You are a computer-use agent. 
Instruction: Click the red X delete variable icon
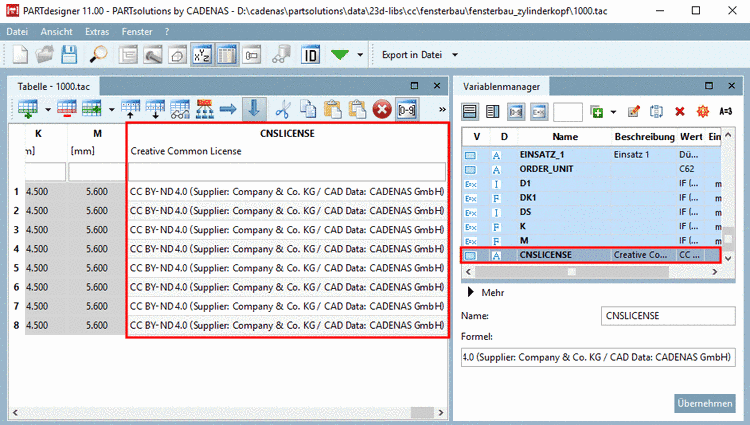679,112
